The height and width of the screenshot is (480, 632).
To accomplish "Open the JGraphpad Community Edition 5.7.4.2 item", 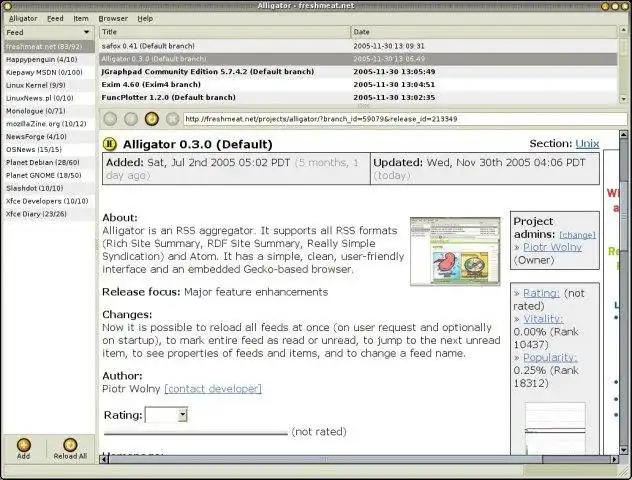I will pyautogui.click(x=358, y=72).
